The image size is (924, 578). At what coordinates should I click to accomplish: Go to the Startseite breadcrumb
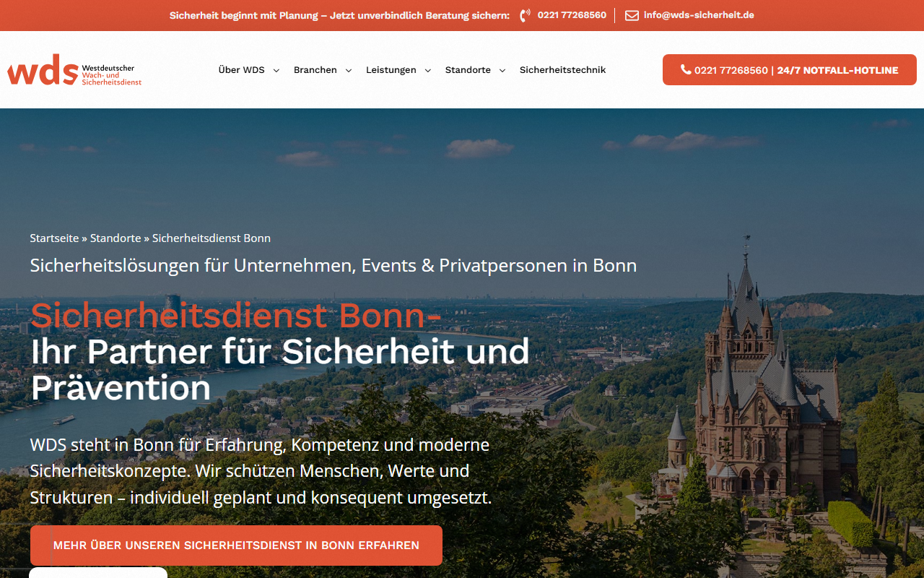point(54,238)
